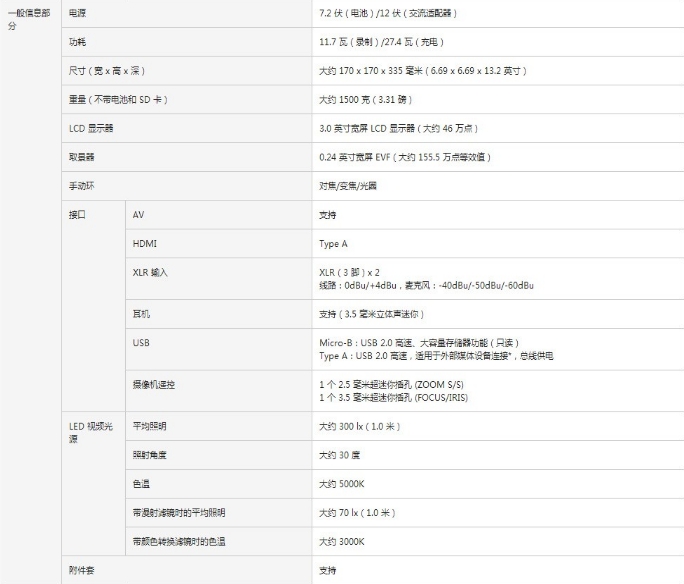684x584 pixels.
Task: Click the 手动环 label cell
Action: click(x=82, y=186)
